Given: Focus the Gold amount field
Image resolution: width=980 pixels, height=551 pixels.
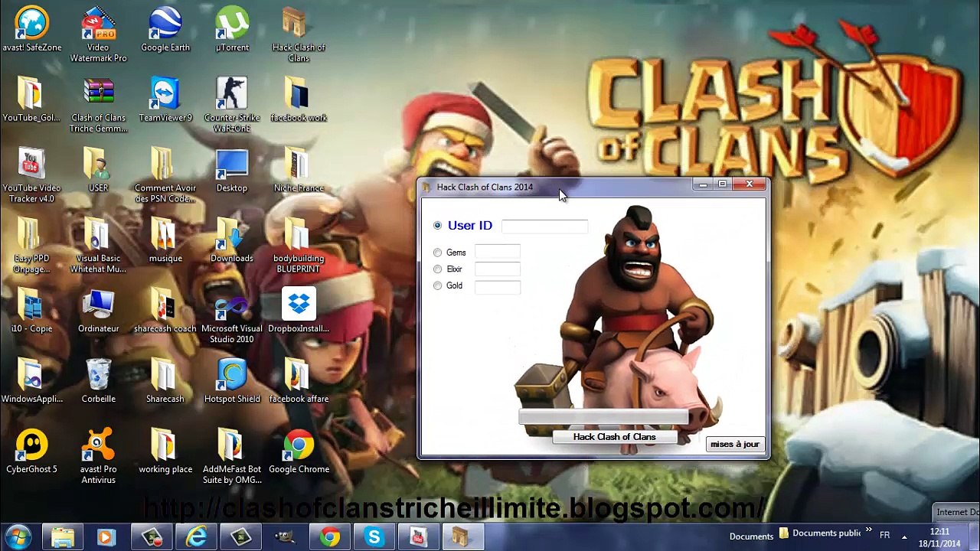Looking at the screenshot, I should pos(498,286).
